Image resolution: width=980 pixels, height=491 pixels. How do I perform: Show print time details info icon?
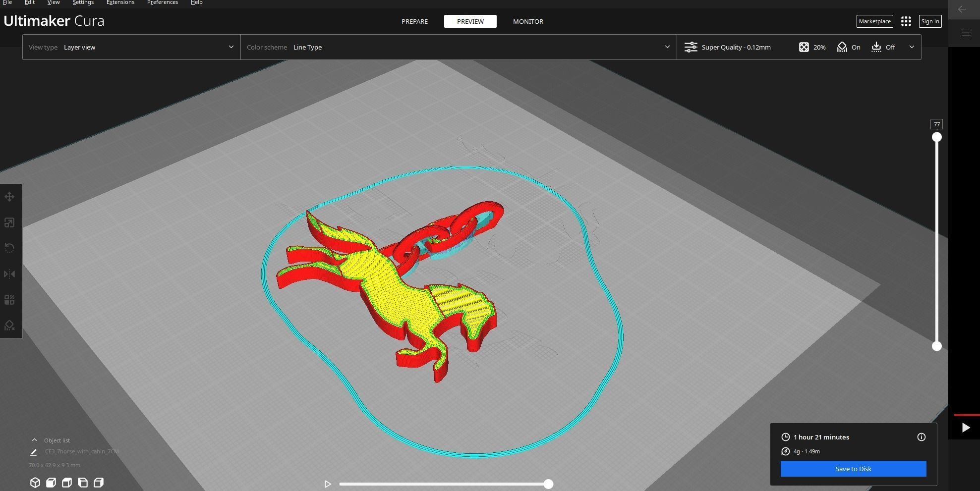[x=921, y=437]
